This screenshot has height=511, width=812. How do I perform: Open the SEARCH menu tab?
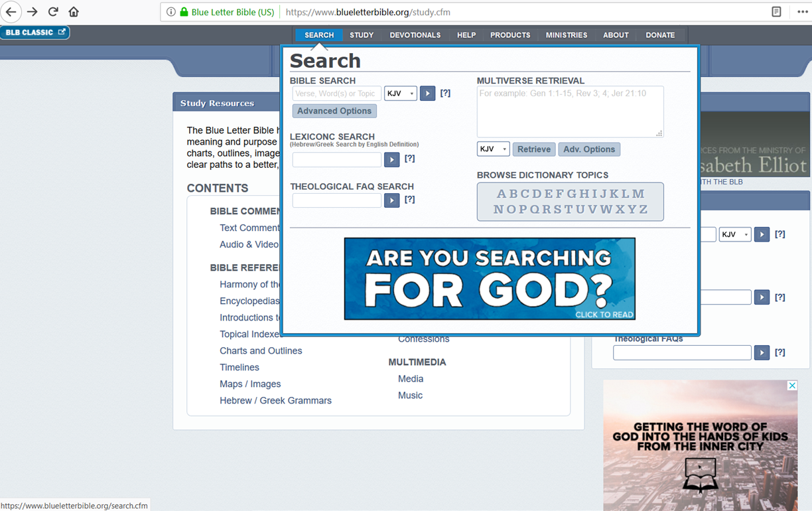point(319,35)
